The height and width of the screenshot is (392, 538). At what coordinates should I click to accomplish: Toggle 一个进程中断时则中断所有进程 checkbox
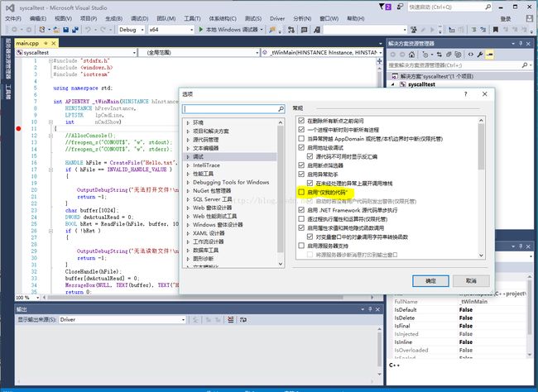301,129
